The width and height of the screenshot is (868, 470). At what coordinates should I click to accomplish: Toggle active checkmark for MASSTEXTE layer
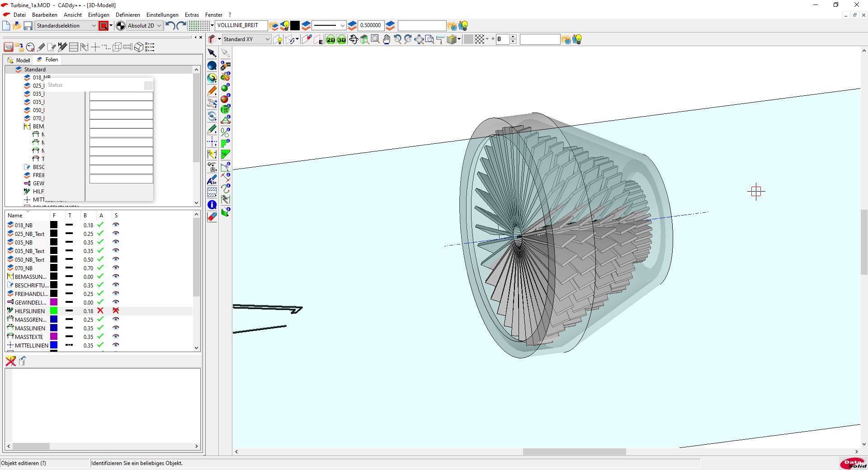pyautogui.click(x=100, y=337)
